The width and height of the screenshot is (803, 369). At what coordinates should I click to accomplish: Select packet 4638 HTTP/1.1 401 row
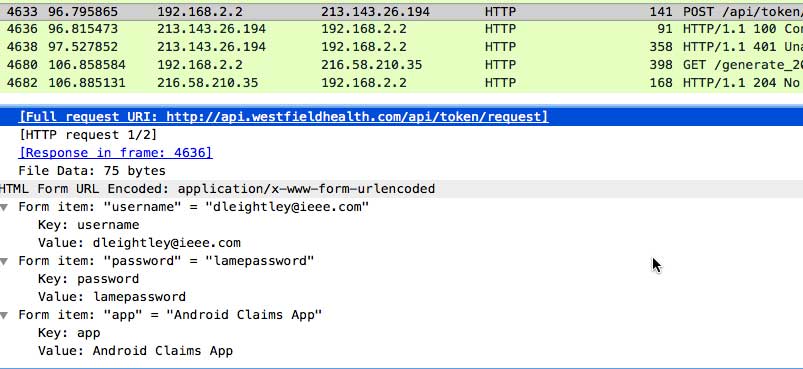pos(402,47)
